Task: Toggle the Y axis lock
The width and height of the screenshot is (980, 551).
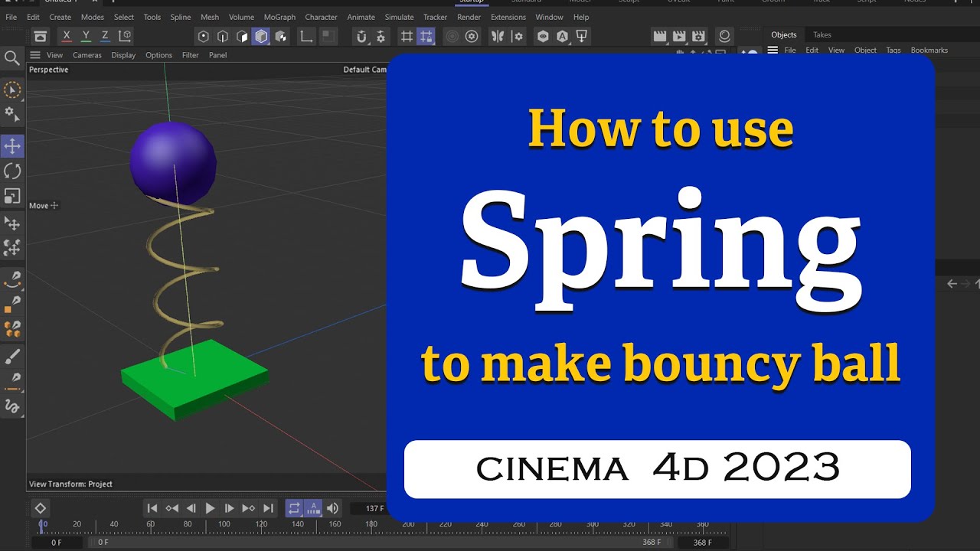Action: [86, 36]
